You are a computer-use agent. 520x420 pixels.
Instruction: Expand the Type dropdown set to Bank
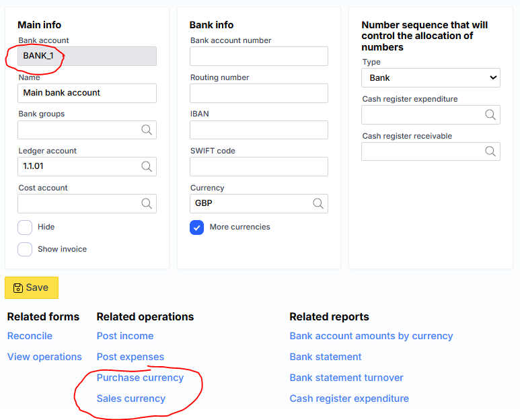tap(431, 78)
